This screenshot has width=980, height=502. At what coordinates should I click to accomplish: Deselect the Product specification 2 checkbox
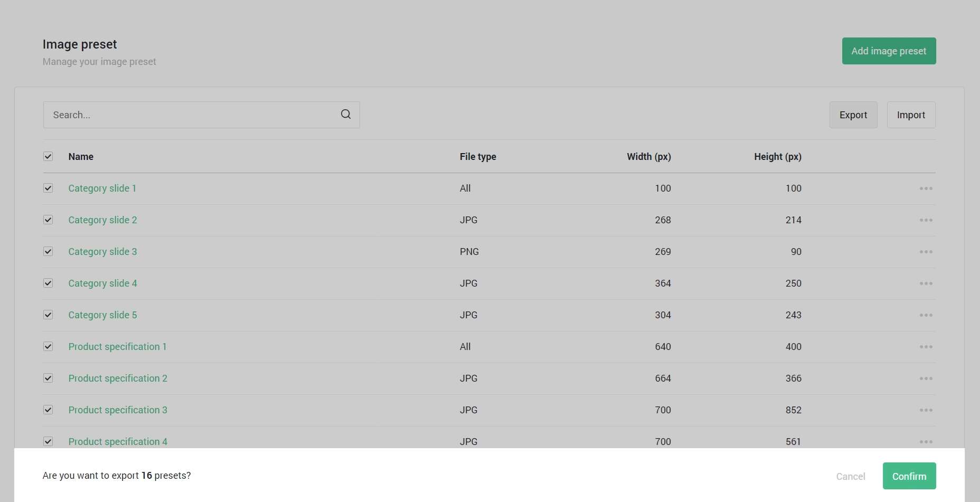pyautogui.click(x=48, y=378)
